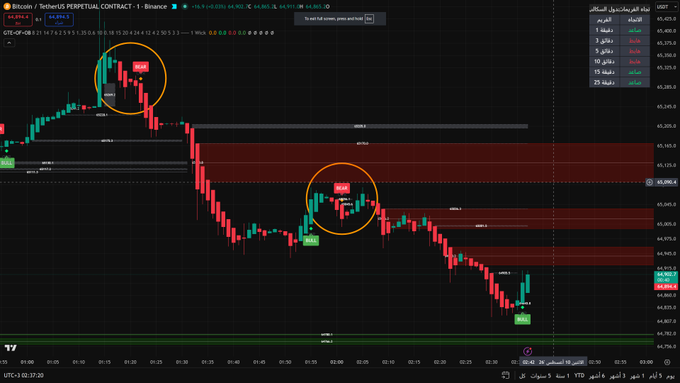The height and width of the screenshot is (383, 680).
Task: Click the 15 دقيقة row in timeframe table
Action: coord(619,72)
